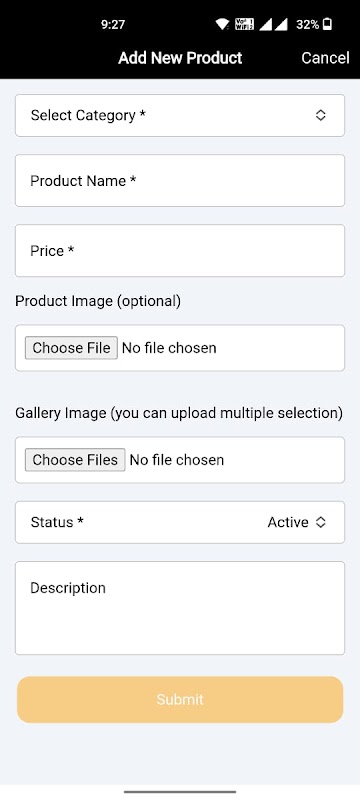
Task: Cancel adding the new product
Action: [325, 58]
